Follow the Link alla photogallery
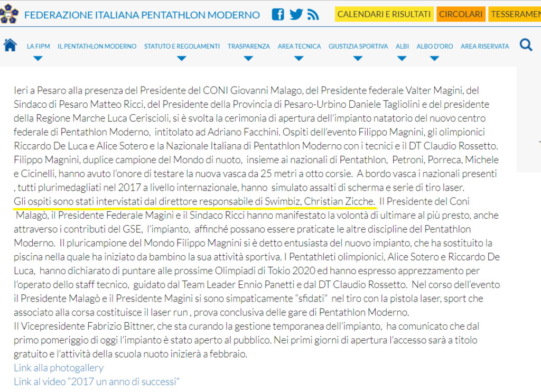This screenshot has height=392, width=541. 59,368
